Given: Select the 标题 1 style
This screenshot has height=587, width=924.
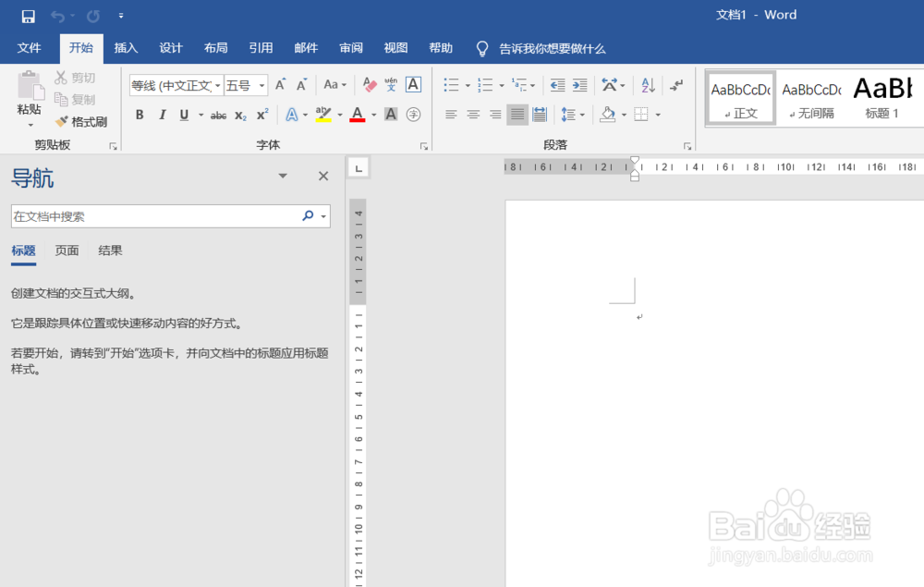Looking at the screenshot, I should click(x=882, y=96).
